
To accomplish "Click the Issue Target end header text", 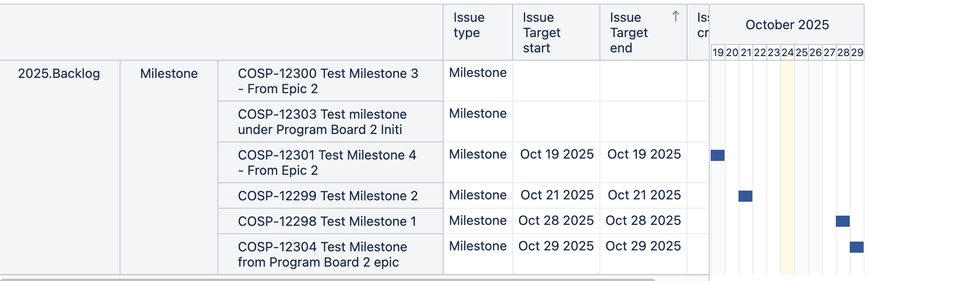I will click(x=629, y=32).
